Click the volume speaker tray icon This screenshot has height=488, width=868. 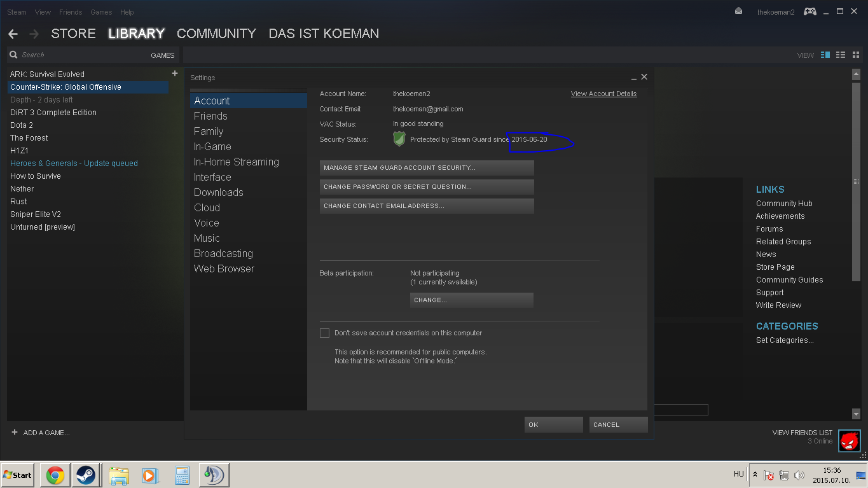click(x=799, y=475)
